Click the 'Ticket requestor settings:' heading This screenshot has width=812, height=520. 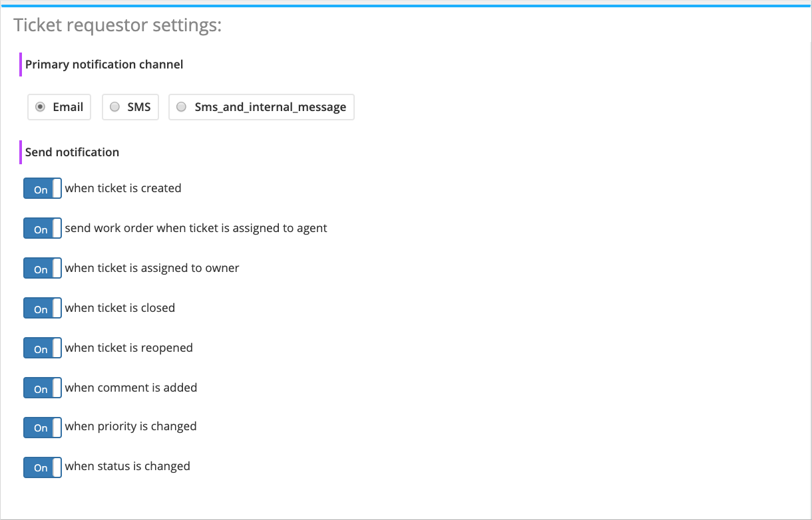pos(117,25)
